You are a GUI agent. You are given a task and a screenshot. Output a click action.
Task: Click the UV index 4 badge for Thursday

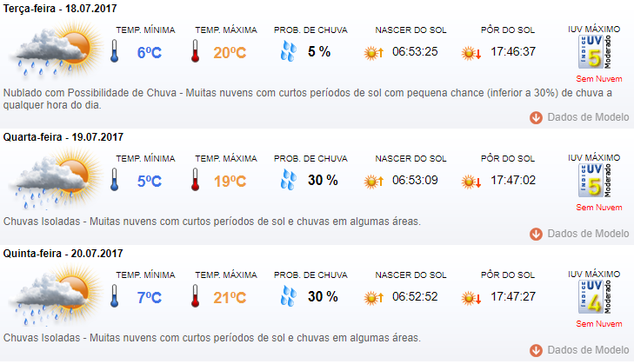coord(594,297)
